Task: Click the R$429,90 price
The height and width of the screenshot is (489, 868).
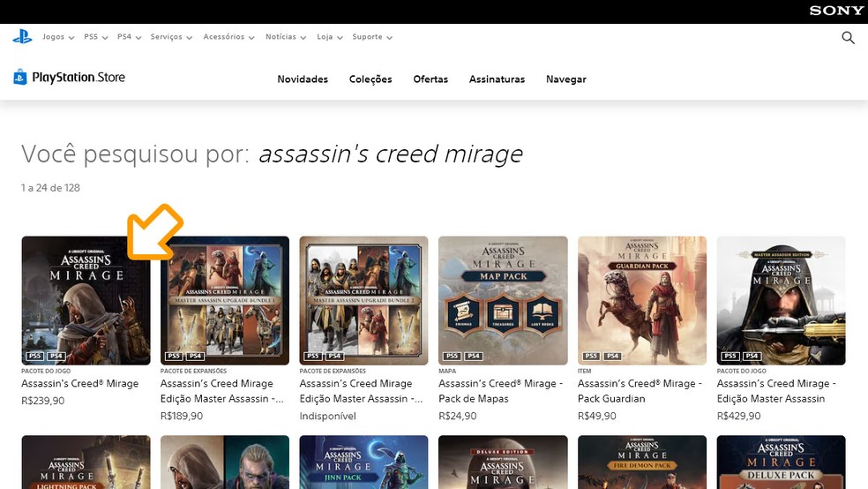Action: (738, 416)
